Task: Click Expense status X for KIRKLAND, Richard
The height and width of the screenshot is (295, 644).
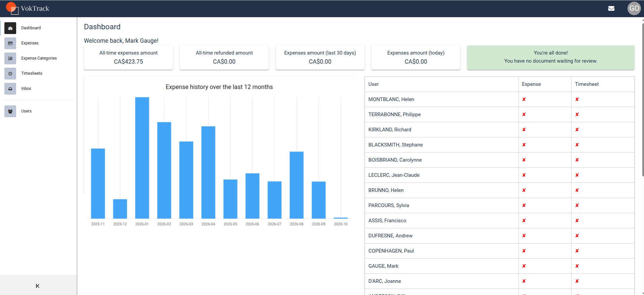Action: point(524,130)
